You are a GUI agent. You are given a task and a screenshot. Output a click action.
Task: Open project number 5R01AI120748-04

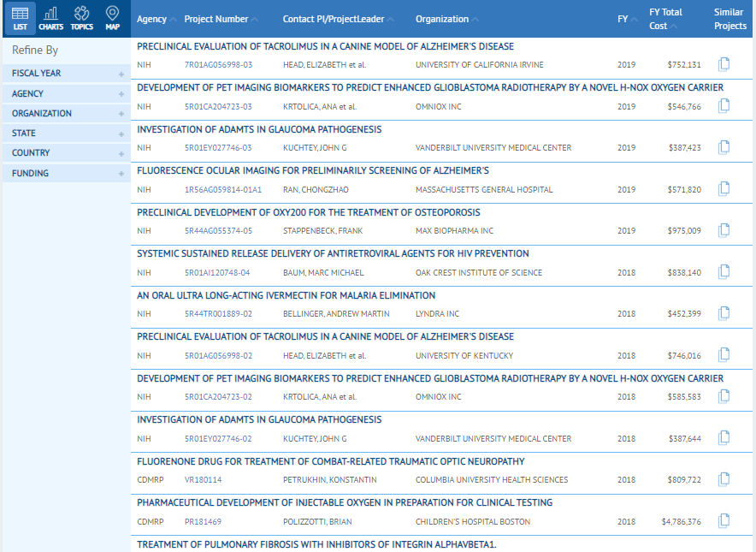click(217, 273)
